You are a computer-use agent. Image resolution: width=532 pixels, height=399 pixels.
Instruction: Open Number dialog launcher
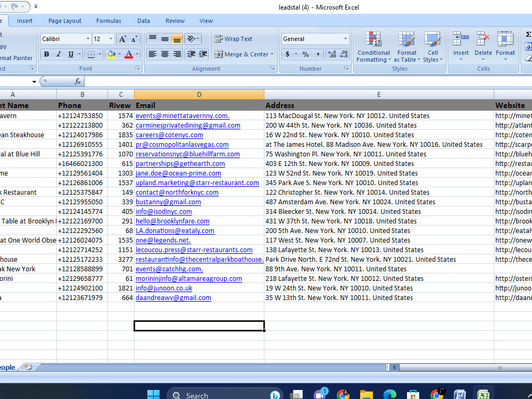pyautogui.click(x=346, y=68)
